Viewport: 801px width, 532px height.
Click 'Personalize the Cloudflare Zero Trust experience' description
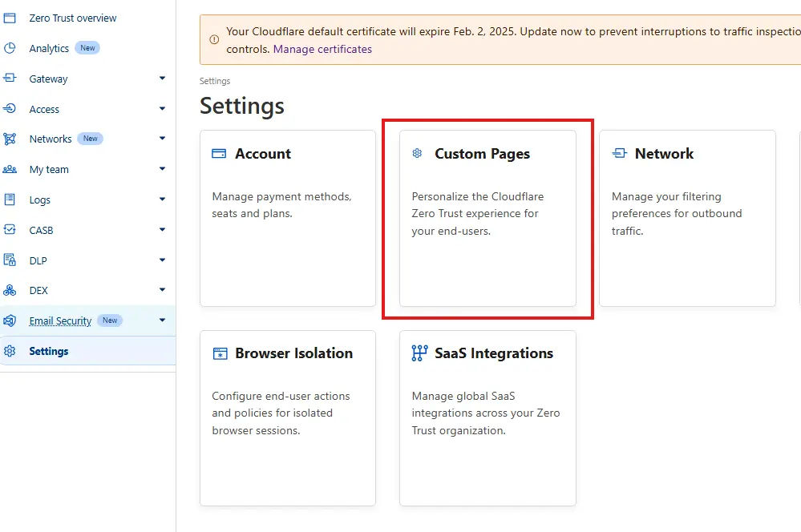point(478,214)
